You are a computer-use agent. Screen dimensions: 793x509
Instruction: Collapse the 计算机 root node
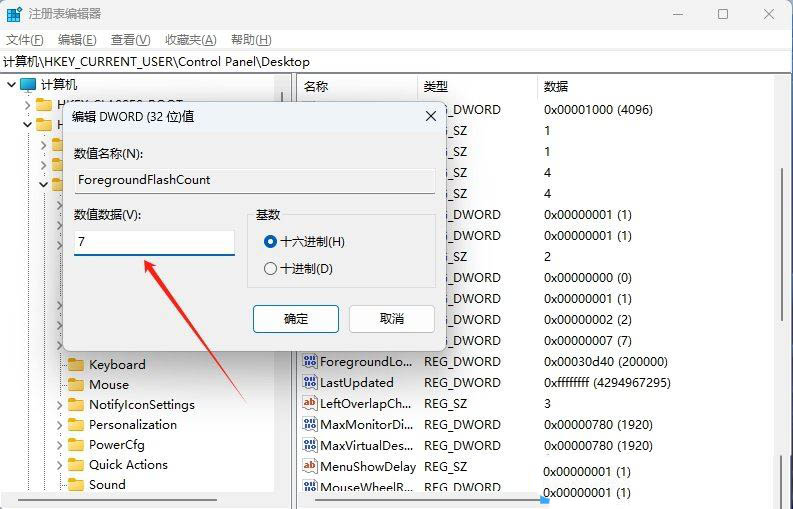coord(10,85)
